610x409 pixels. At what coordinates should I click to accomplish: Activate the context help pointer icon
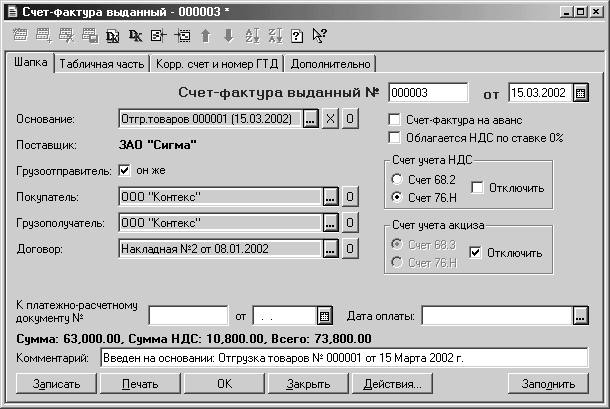320,37
